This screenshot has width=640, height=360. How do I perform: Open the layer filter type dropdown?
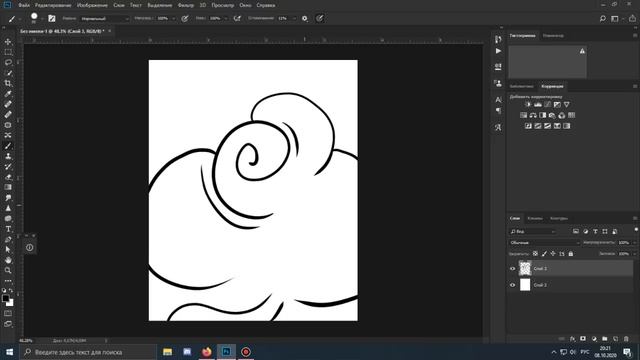pos(533,231)
